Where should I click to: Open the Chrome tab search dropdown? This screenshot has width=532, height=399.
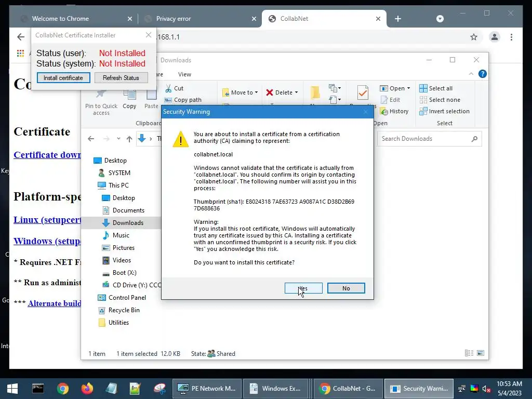click(440, 19)
